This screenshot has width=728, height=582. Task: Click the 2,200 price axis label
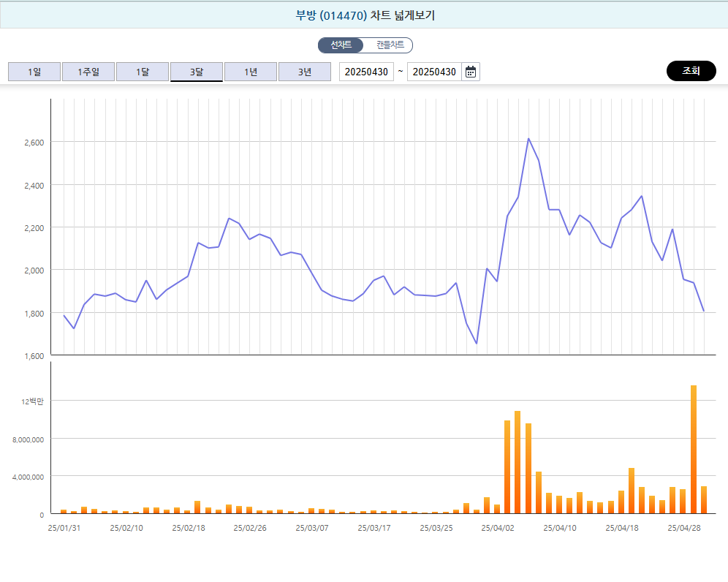coord(34,228)
